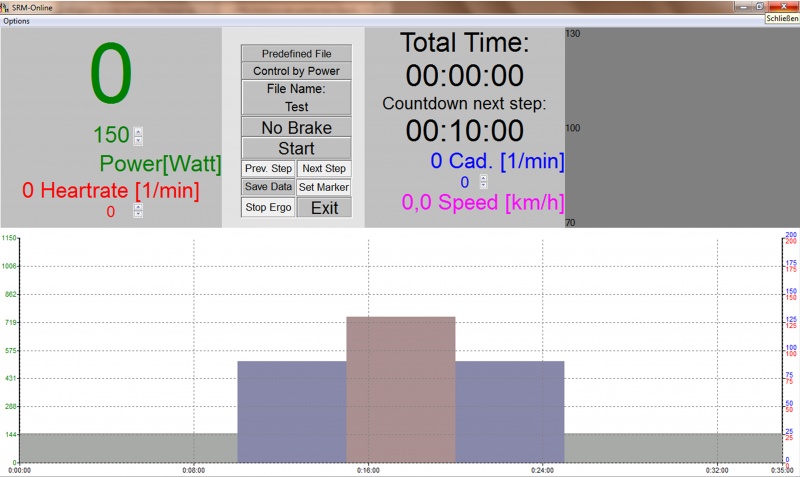Click the Power[Watt] label
This screenshot has width=800, height=477.
(160, 164)
